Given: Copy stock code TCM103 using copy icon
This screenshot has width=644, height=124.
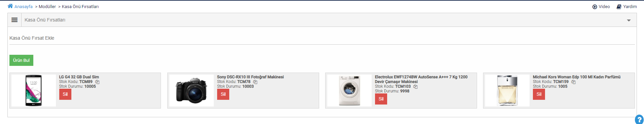Looking at the screenshot, I should pos(415,87).
